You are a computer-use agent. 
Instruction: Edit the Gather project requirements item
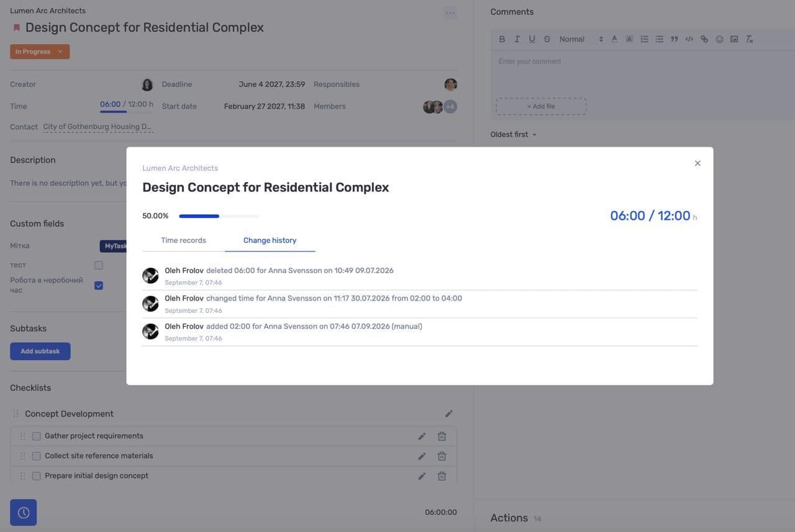click(x=422, y=436)
